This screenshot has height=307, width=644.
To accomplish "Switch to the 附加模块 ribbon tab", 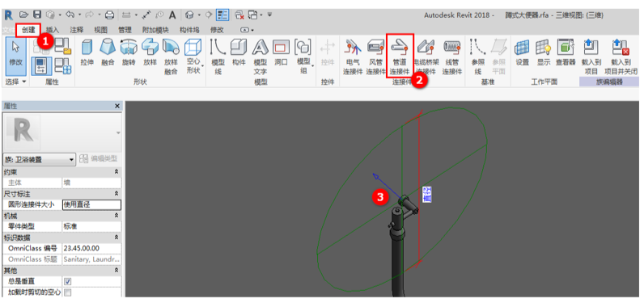I will coord(155,30).
